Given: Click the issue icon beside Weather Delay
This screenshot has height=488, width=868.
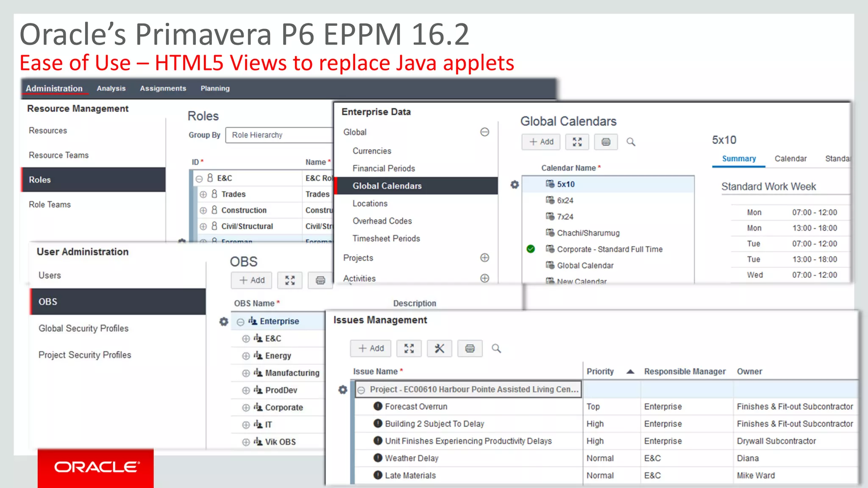Looking at the screenshot, I should tap(378, 458).
